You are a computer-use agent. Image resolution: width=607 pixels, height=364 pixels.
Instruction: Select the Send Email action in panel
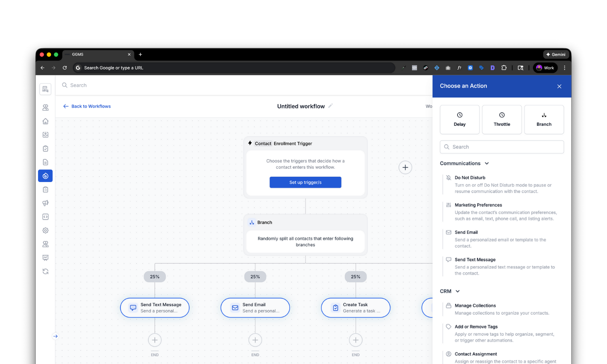point(466,233)
